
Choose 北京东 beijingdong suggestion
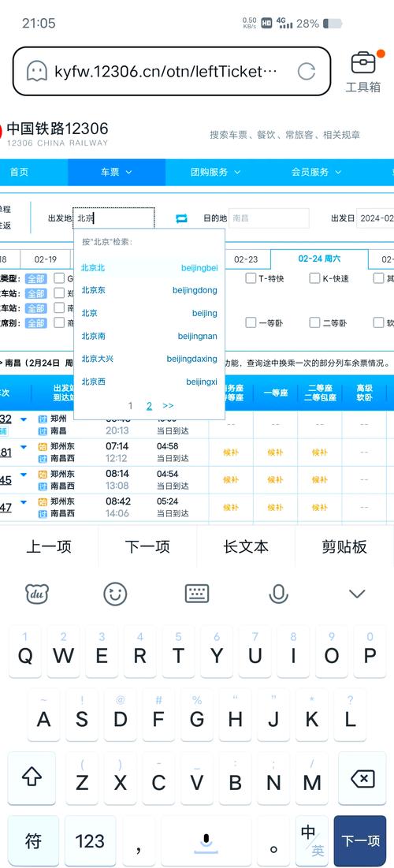point(150,290)
